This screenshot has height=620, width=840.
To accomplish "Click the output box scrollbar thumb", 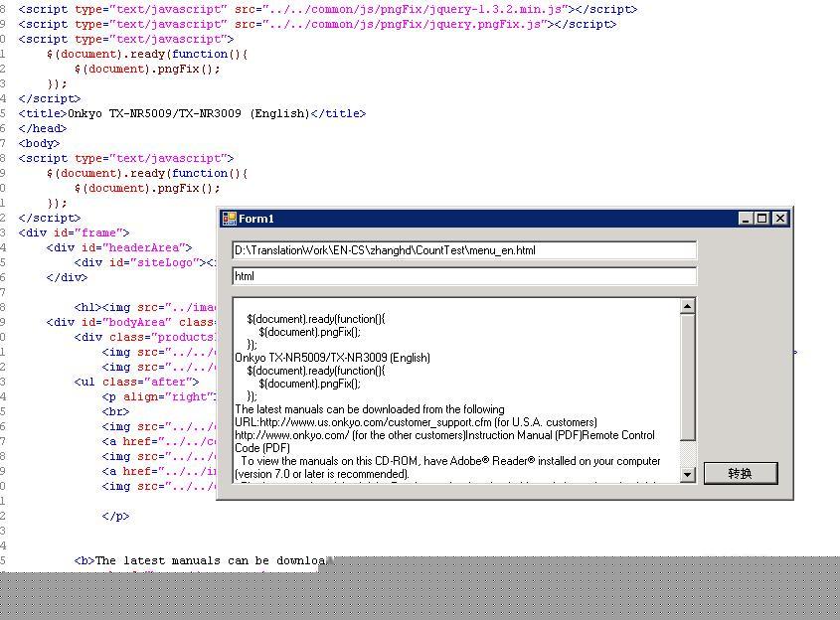I will click(x=687, y=378).
